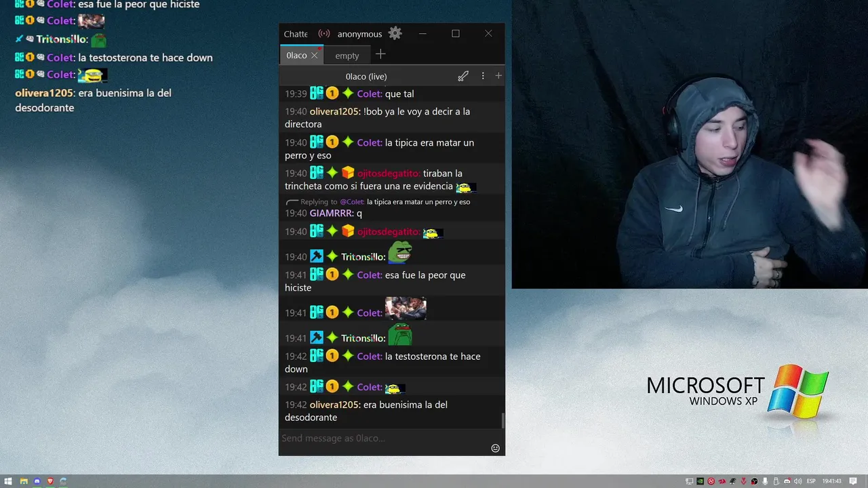Open Discord from the taskbar
868x488 pixels.
[37, 481]
